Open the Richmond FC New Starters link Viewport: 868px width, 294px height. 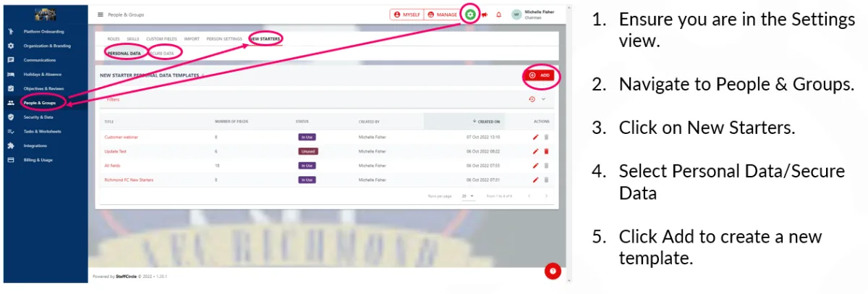click(129, 180)
